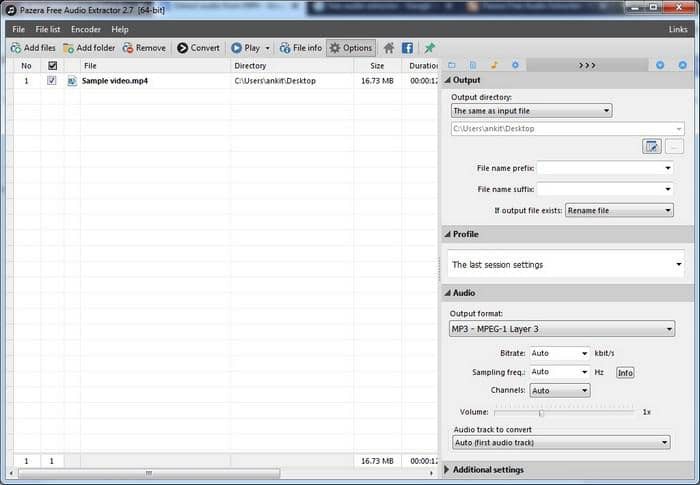This screenshot has width=700, height=485.
Task: Click the green pin icon in the toolbar
Action: (430, 48)
